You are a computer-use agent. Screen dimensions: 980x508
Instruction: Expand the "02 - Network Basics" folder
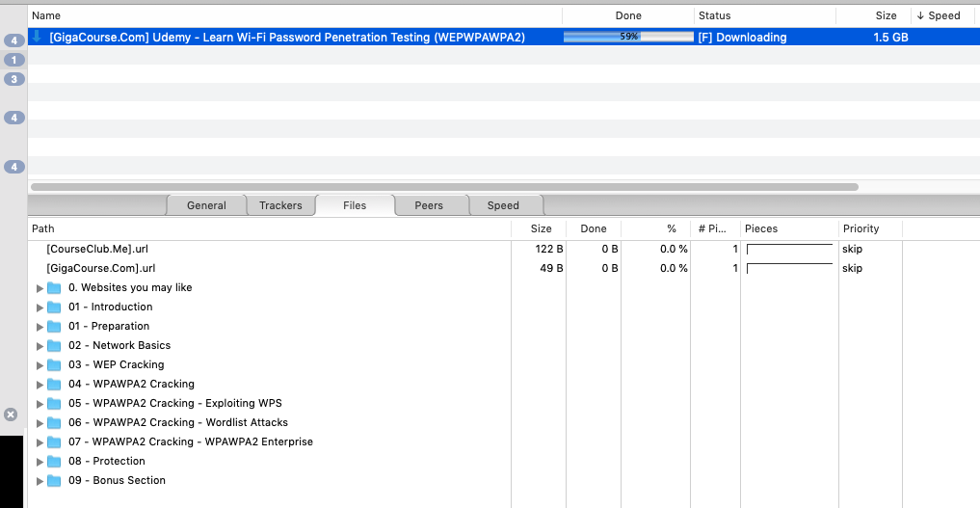[40, 346]
